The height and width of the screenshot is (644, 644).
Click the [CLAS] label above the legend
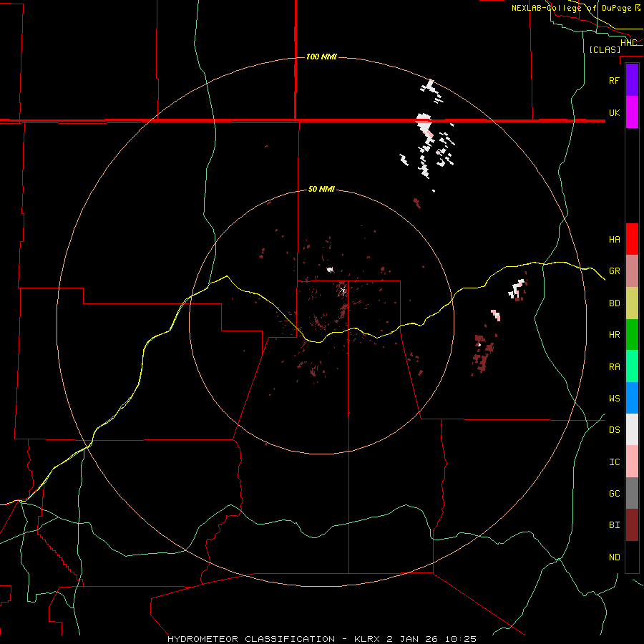(605, 50)
